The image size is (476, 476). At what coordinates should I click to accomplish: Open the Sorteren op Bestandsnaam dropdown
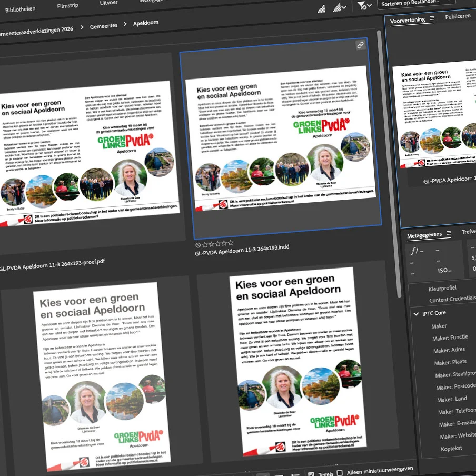click(x=416, y=4)
